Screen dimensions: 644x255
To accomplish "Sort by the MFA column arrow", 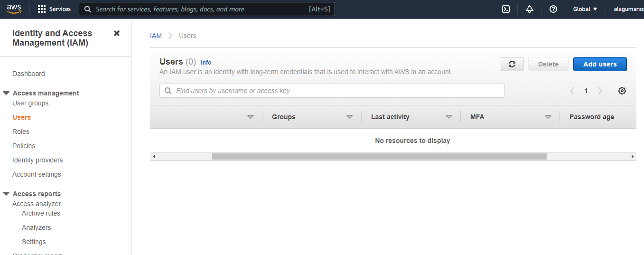I will tap(548, 117).
